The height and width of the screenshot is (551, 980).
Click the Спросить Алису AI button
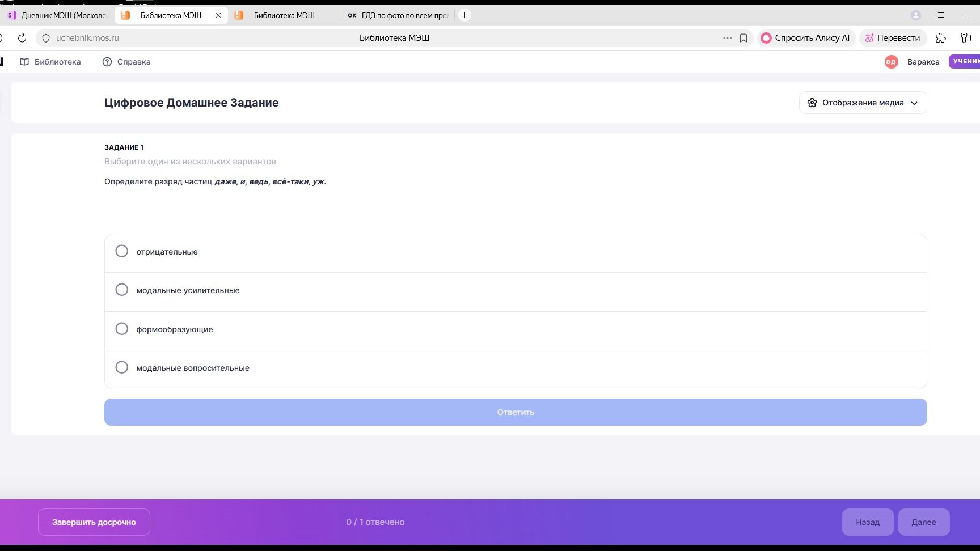click(806, 38)
